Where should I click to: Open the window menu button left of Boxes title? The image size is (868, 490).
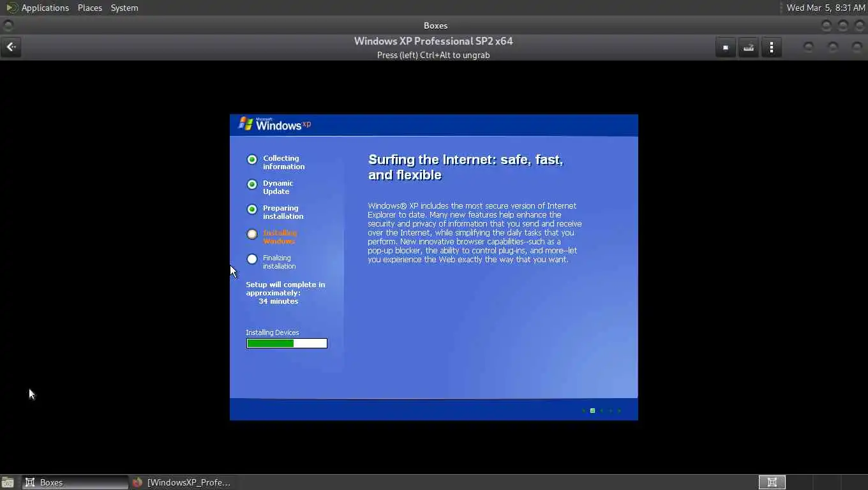pos(8,26)
